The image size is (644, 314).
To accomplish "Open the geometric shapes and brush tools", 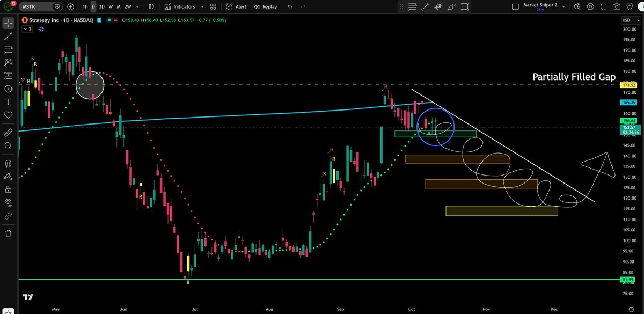I will (x=9, y=89).
